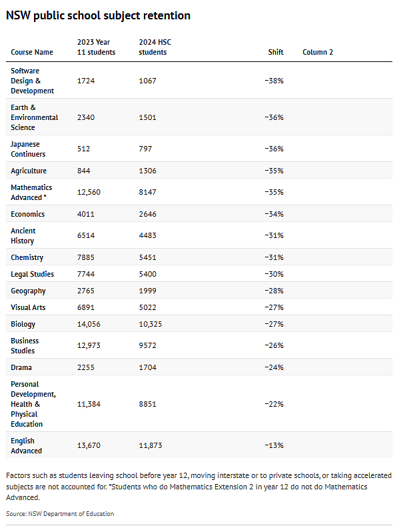
Task: Select the Column 2 header
Action: click(x=318, y=52)
